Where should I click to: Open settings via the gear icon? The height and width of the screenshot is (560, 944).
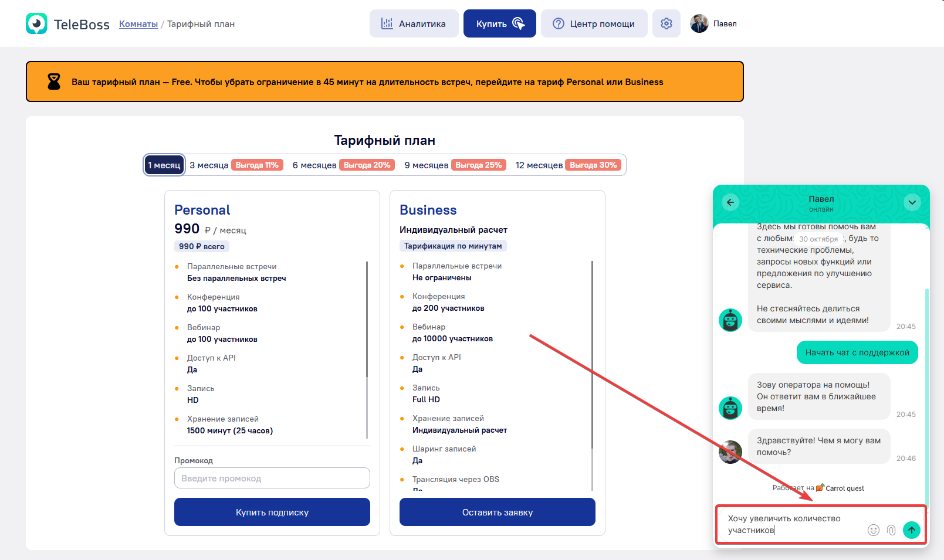[x=666, y=23]
